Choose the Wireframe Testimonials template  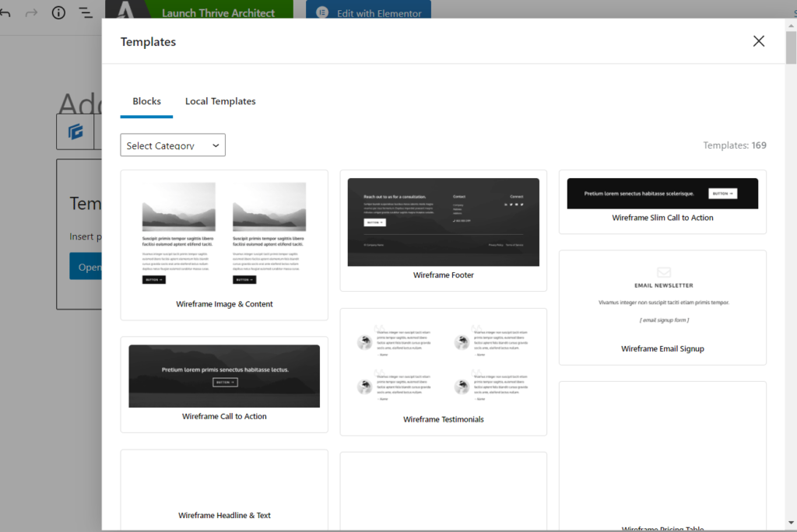click(443, 371)
